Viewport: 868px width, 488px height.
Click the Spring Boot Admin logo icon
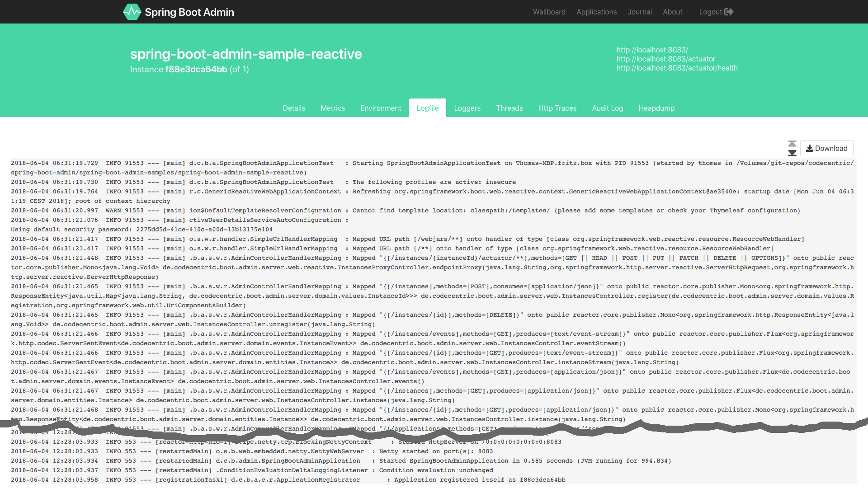131,12
